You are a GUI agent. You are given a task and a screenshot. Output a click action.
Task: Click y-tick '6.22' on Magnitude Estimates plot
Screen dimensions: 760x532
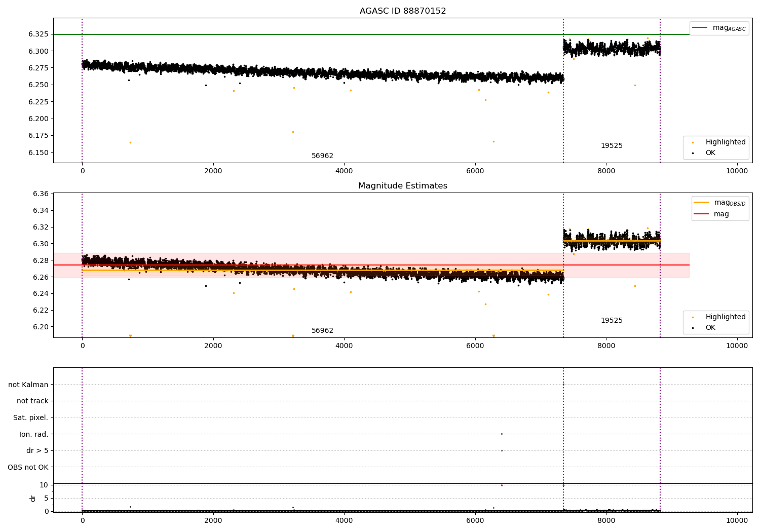point(41,310)
